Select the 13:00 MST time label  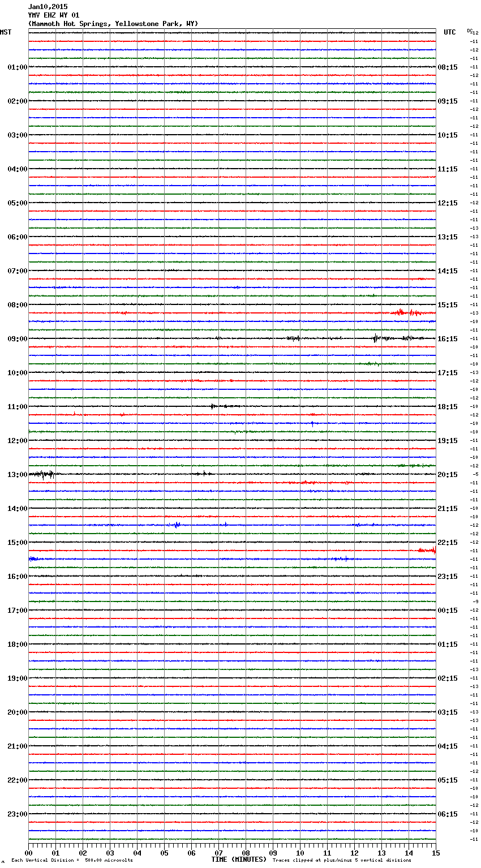(18, 475)
